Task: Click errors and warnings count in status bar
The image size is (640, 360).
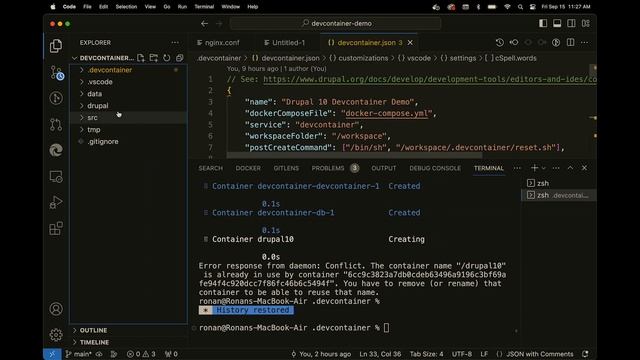Action: point(141,354)
